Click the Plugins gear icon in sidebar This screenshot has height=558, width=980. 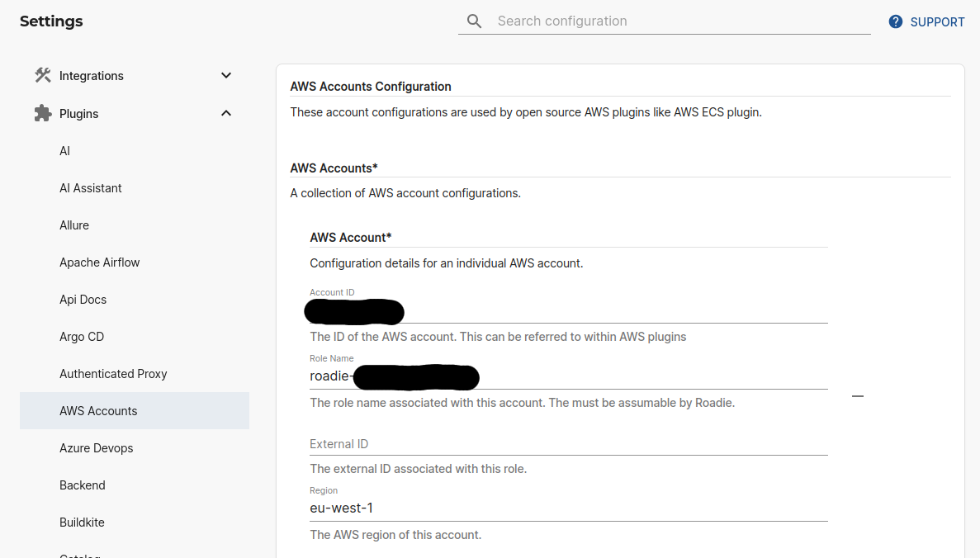coord(42,113)
